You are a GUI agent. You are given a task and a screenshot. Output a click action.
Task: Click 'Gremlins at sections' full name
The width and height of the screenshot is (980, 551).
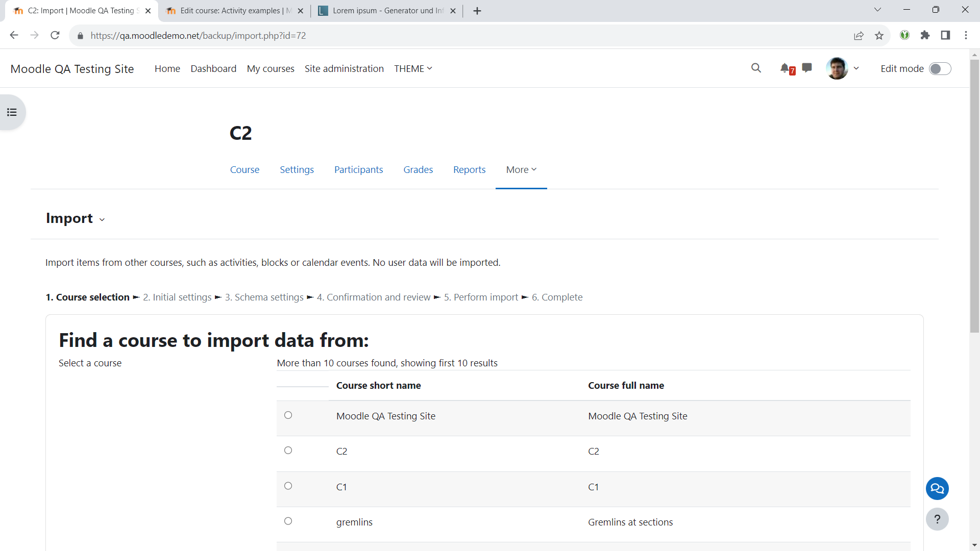pyautogui.click(x=630, y=522)
